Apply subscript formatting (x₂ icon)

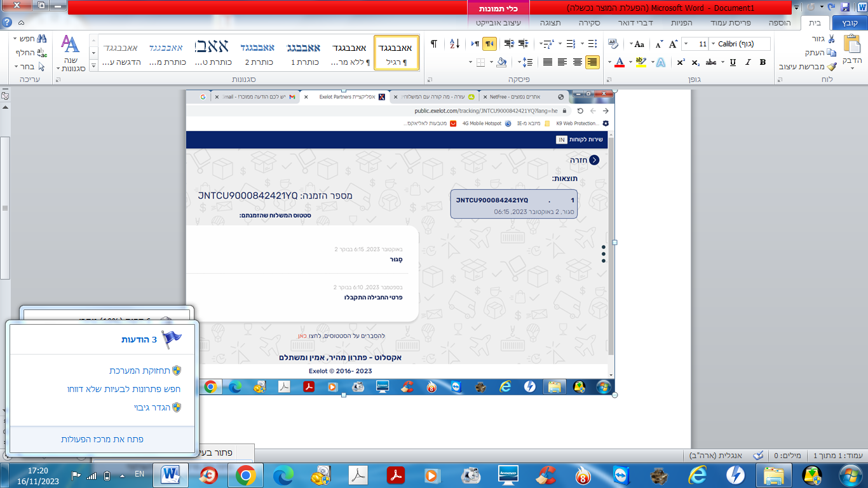pos(696,62)
